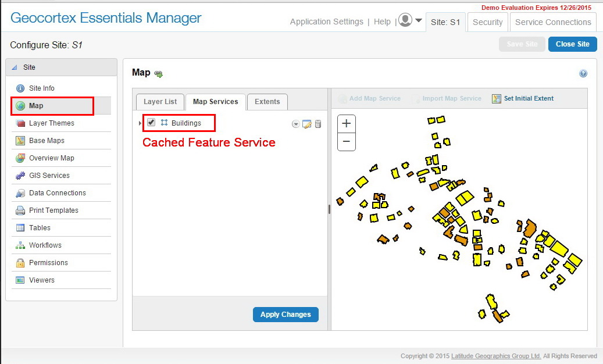Click the Data Connections icon
This screenshot has height=364, width=603.
pos(20,193)
